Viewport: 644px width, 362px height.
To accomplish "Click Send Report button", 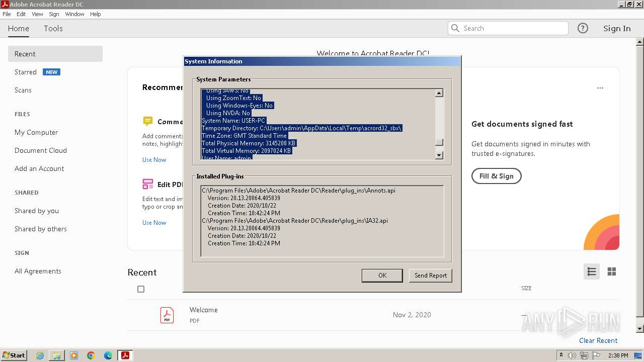I will click(x=431, y=276).
